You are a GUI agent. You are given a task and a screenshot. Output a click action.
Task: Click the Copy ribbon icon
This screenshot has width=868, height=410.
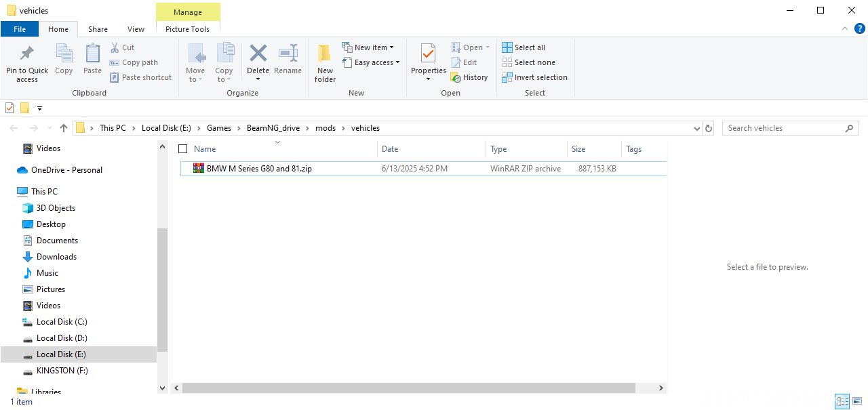(64, 59)
